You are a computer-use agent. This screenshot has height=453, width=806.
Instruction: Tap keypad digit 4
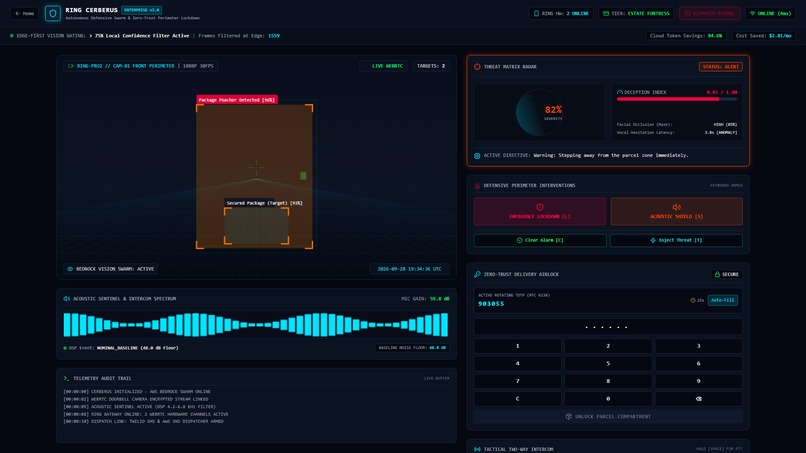[518, 364]
